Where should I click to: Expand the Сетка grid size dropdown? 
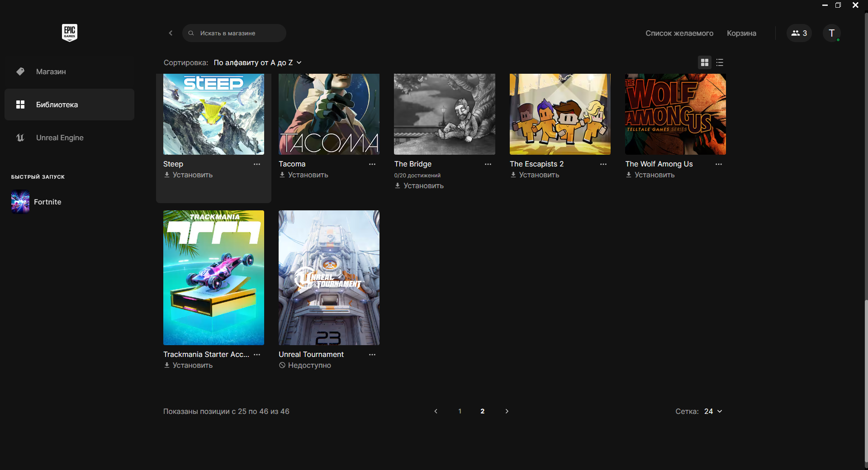(713, 411)
